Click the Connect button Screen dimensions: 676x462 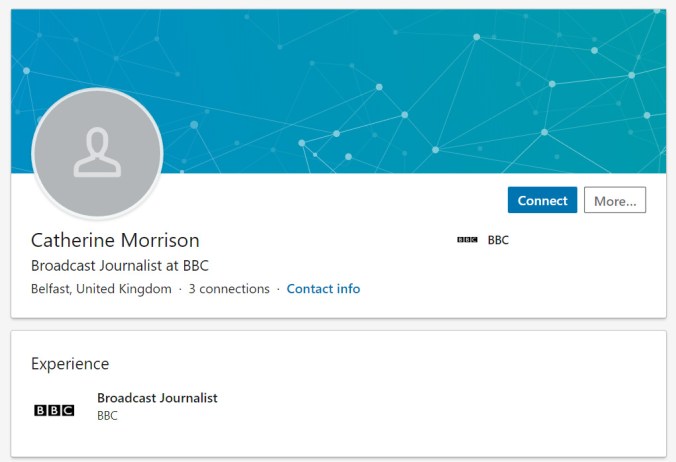pyautogui.click(x=542, y=200)
